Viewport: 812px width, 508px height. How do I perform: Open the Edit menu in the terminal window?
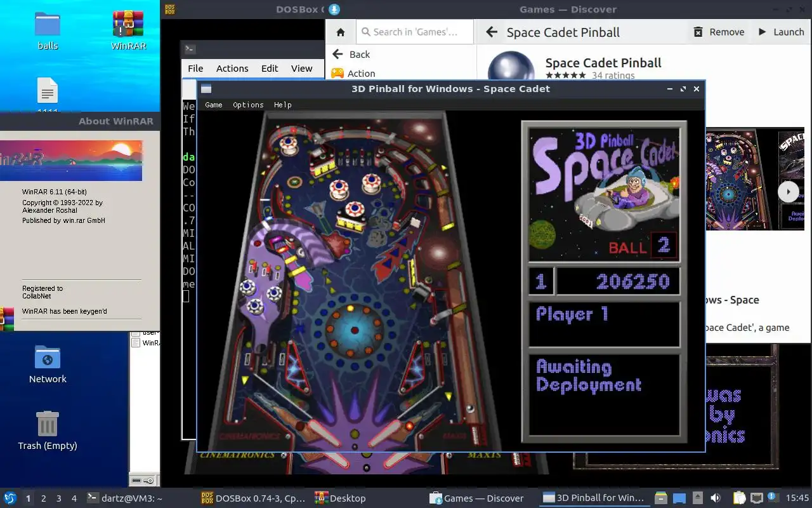pos(270,69)
